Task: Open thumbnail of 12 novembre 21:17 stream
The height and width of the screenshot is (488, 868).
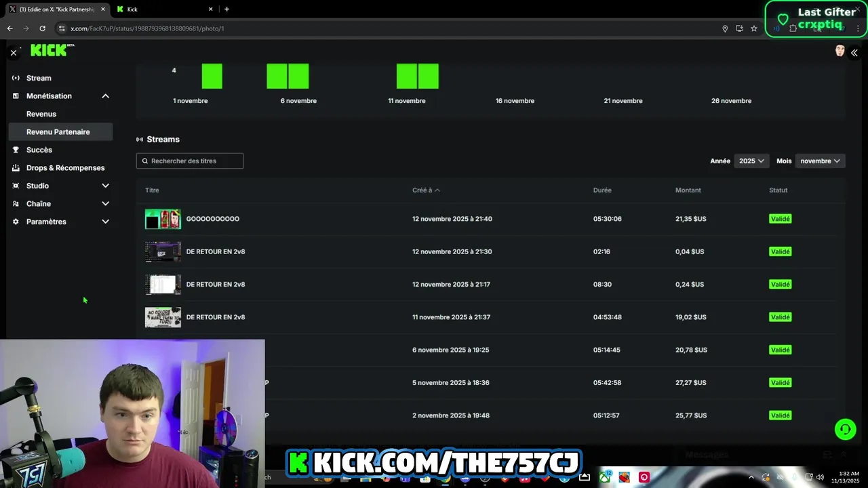Action: 163,284
